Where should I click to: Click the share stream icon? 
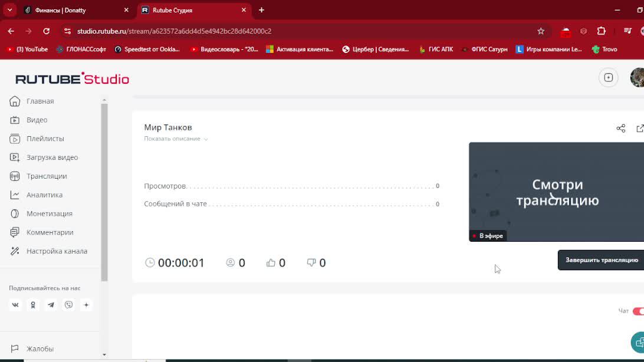[x=621, y=129]
